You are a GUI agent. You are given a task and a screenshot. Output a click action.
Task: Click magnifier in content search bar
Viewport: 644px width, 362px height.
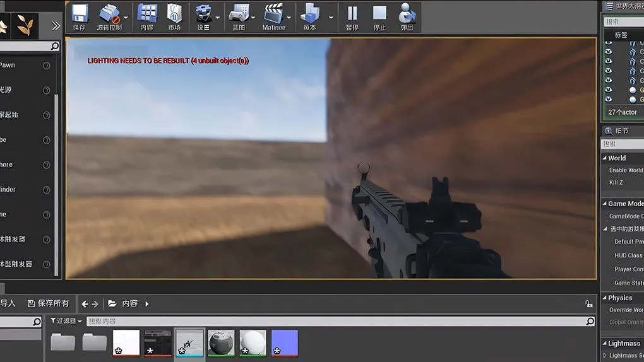pyautogui.click(x=590, y=321)
